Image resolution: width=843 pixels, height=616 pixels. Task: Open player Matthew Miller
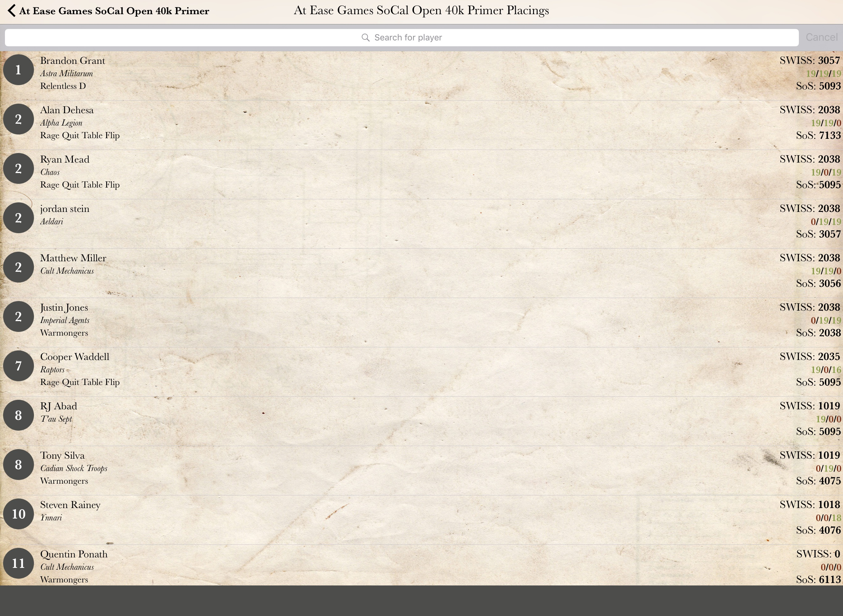pyautogui.click(x=73, y=258)
